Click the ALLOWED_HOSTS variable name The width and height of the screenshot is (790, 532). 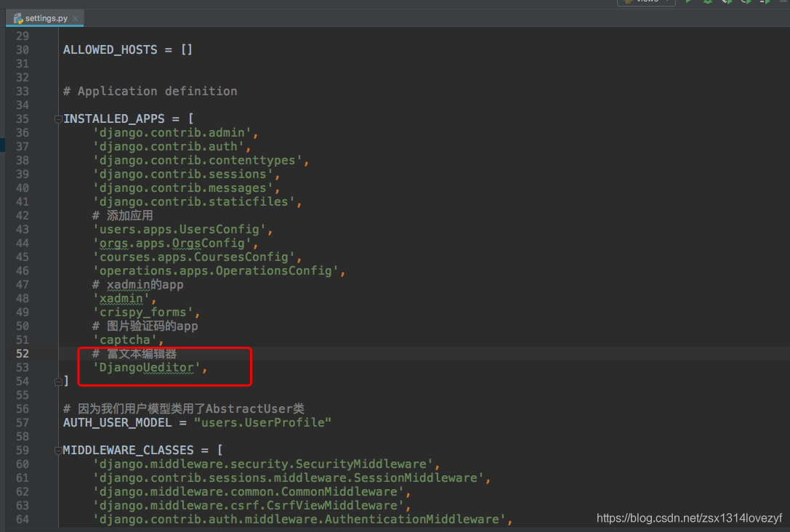(x=110, y=50)
